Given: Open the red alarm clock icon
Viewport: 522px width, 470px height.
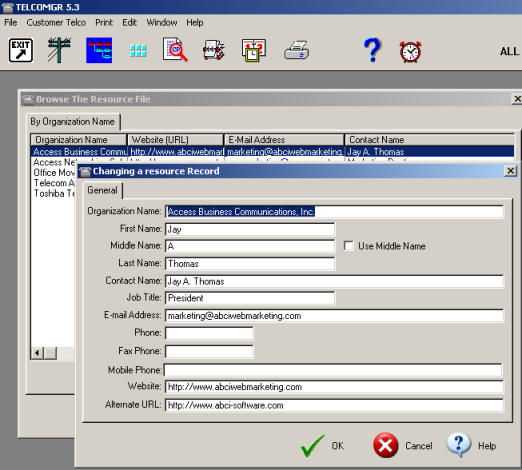Looking at the screenshot, I should (410, 52).
